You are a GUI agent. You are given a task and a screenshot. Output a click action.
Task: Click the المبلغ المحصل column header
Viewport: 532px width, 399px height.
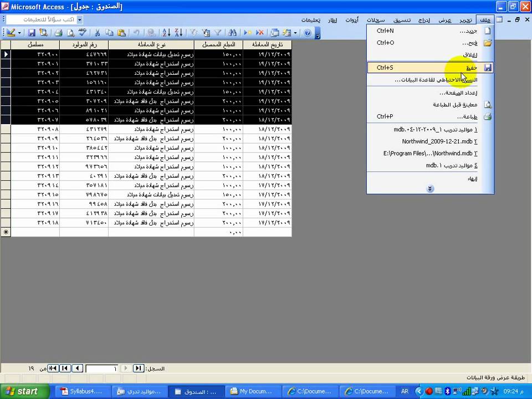(x=218, y=44)
